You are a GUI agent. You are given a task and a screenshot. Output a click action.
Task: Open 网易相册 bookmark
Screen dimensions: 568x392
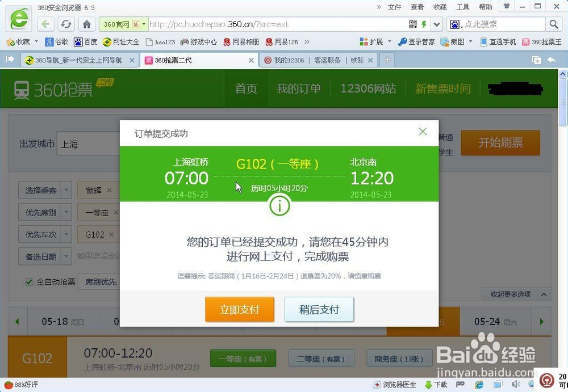[x=241, y=42]
